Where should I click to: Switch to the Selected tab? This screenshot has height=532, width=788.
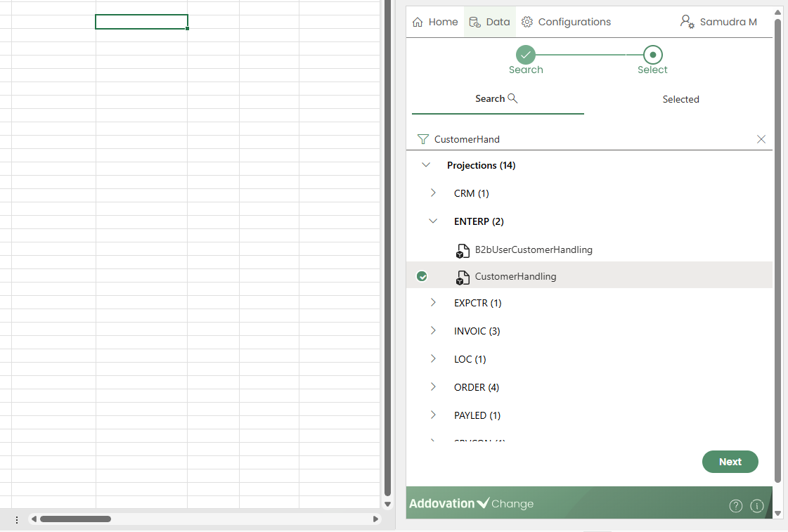coord(680,99)
